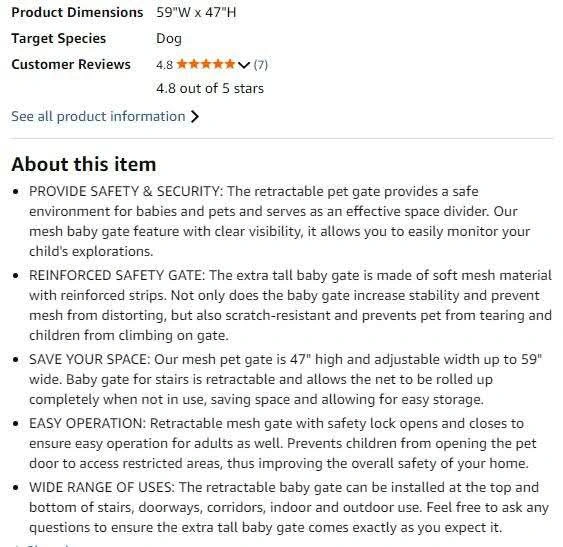Click the right arrow after product information
Viewport: 563px width, 547px height.
click(194, 116)
